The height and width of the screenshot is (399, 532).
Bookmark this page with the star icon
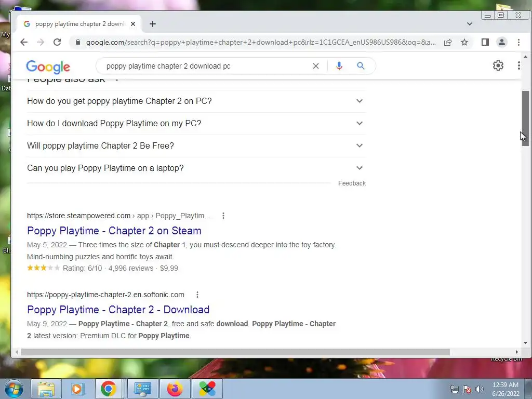tap(464, 42)
